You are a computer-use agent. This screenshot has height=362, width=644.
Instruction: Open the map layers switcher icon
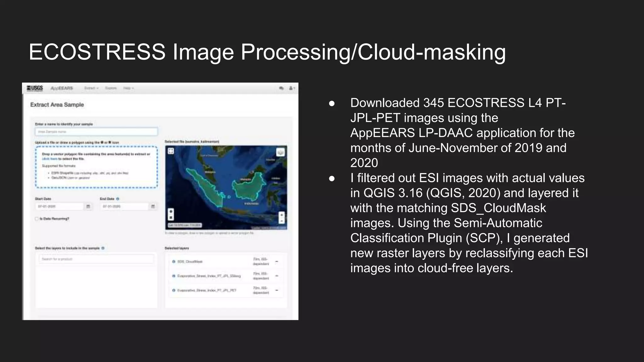tap(280, 152)
